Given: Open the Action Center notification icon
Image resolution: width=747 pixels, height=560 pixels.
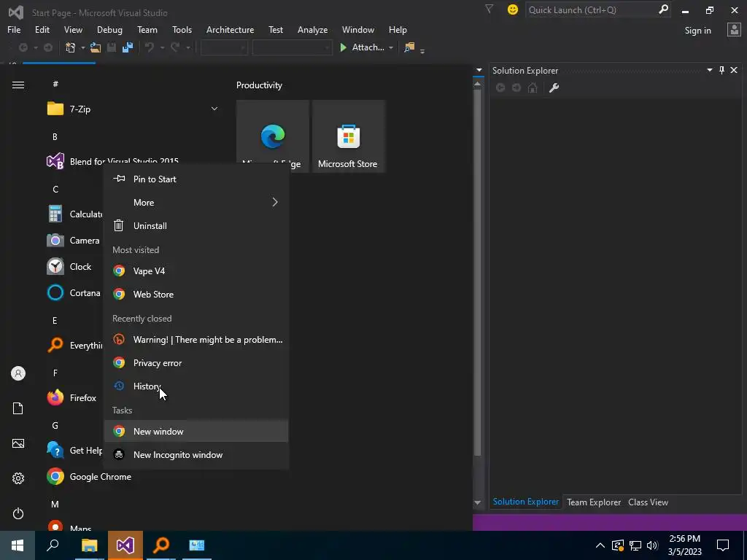Looking at the screenshot, I should [x=723, y=545].
